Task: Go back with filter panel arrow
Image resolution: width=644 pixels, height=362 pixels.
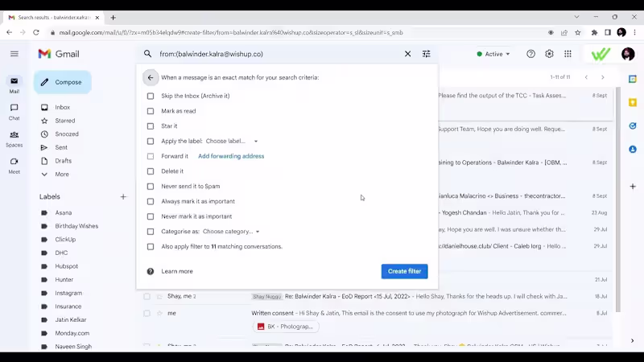Action: [151, 77]
